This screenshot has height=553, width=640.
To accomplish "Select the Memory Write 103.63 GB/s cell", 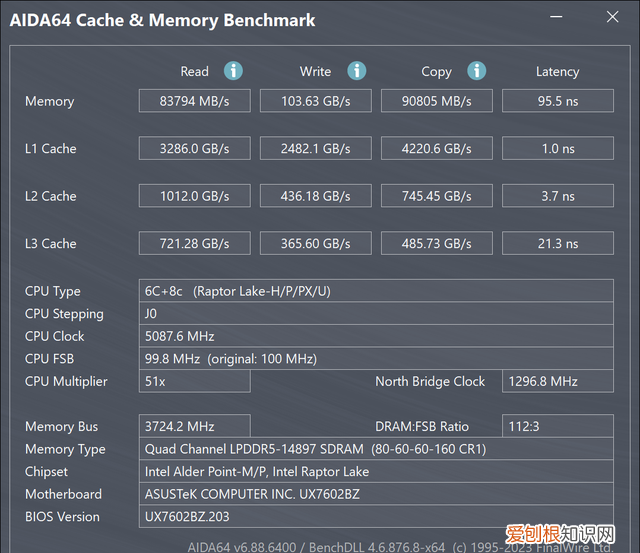I will tap(315, 101).
